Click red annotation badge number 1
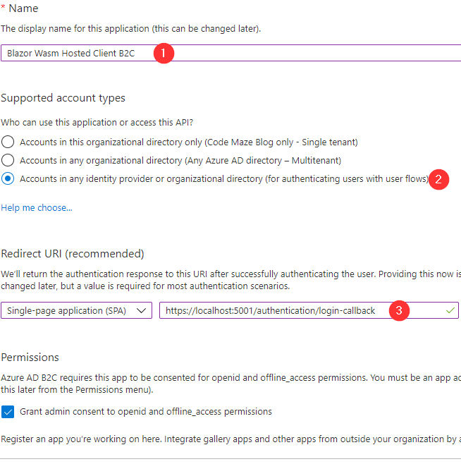Screen dimensions: 461x476 pyautogui.click(x=164, y=53)
